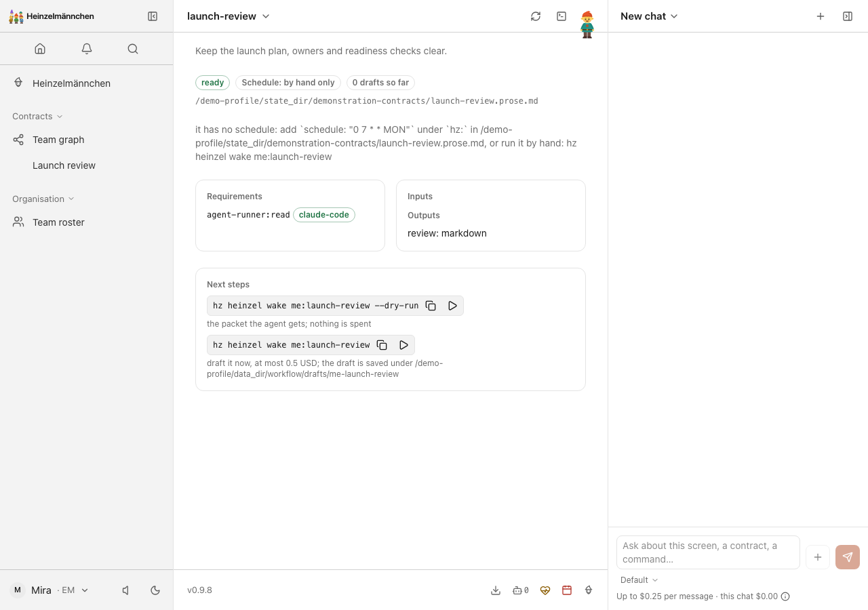Image resolution: width=868 pixels, height=610 pixels.
Task: Copy the hz heinzel wake me:launch-review command
Action: 382,345
